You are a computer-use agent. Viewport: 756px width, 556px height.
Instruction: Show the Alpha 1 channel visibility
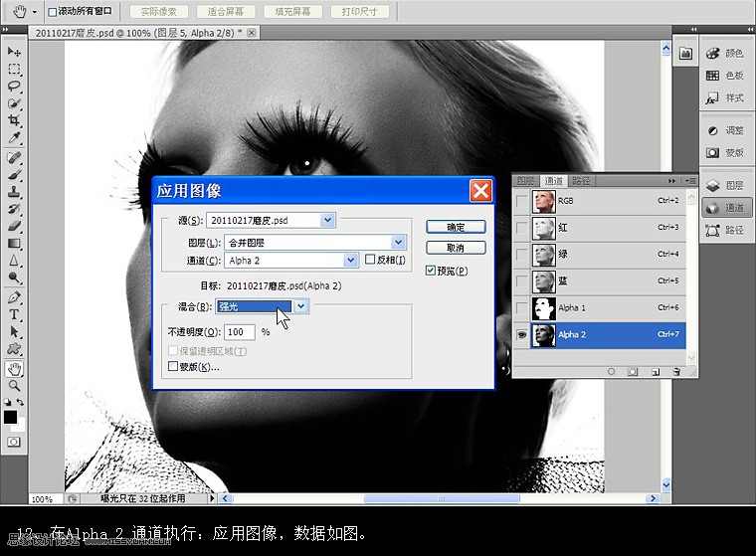[x=521, y=307]
